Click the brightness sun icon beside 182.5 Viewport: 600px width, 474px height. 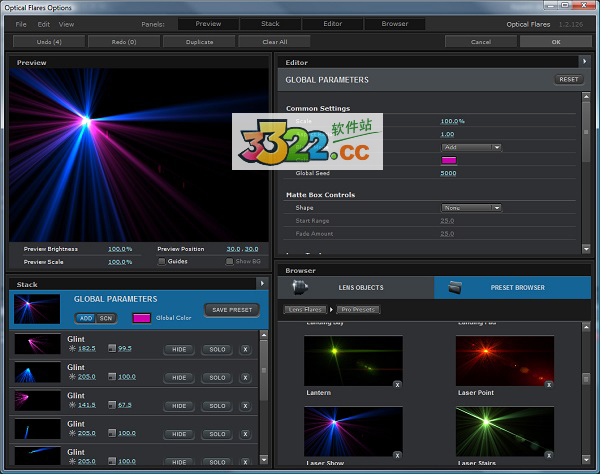pos(72,348)
